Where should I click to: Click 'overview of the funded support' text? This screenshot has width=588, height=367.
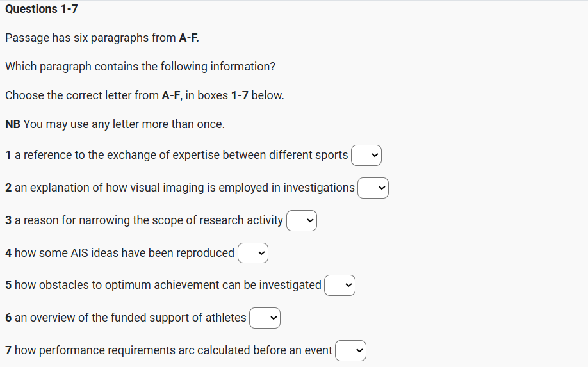pos(130,318)
